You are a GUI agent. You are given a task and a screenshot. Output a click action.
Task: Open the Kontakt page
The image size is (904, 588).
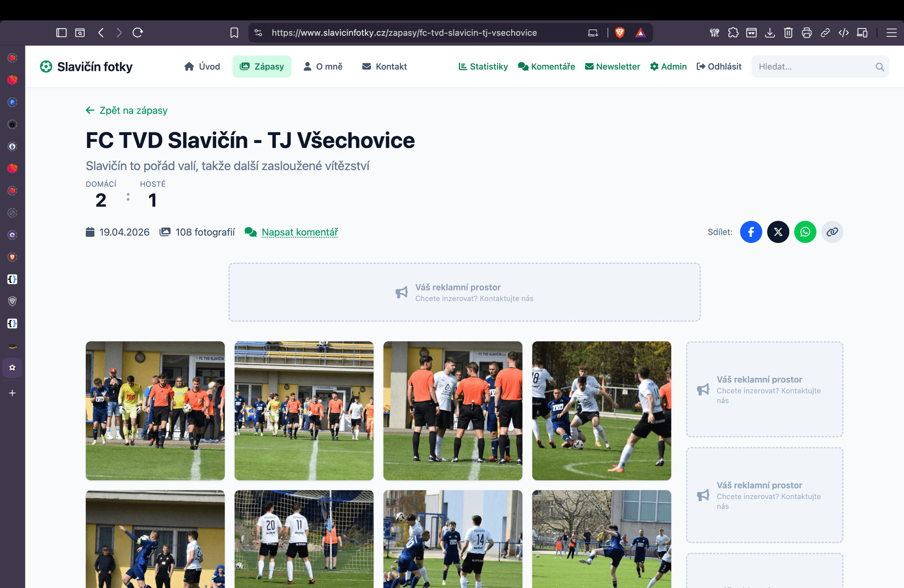384,66
